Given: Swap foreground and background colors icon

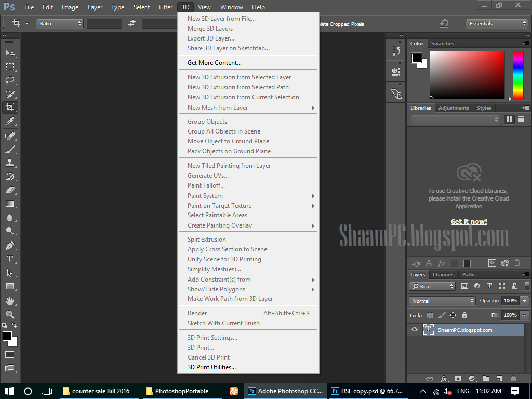Looking at the screenshot, I should point(14,325).
